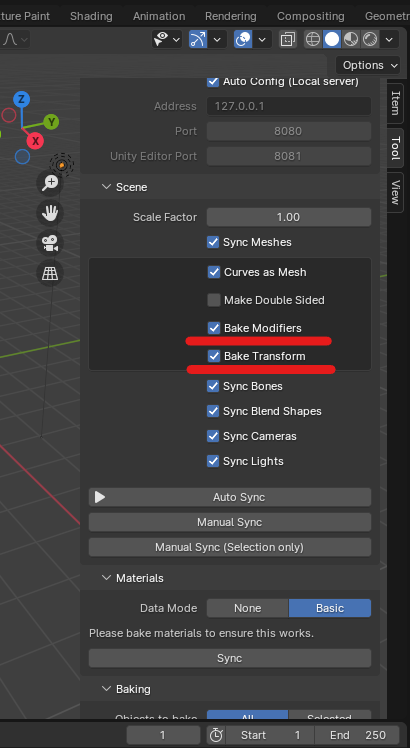Click Manual Sync (Selection only)
This screenshot has width=410, height=748.
click(230, 547)
